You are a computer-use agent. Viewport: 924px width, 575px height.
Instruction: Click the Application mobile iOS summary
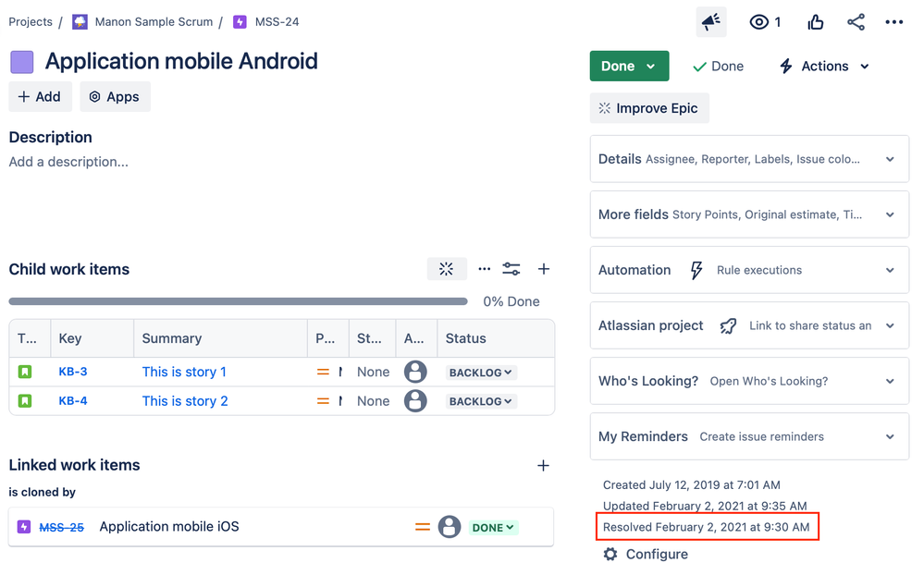(x=169, y=527)
